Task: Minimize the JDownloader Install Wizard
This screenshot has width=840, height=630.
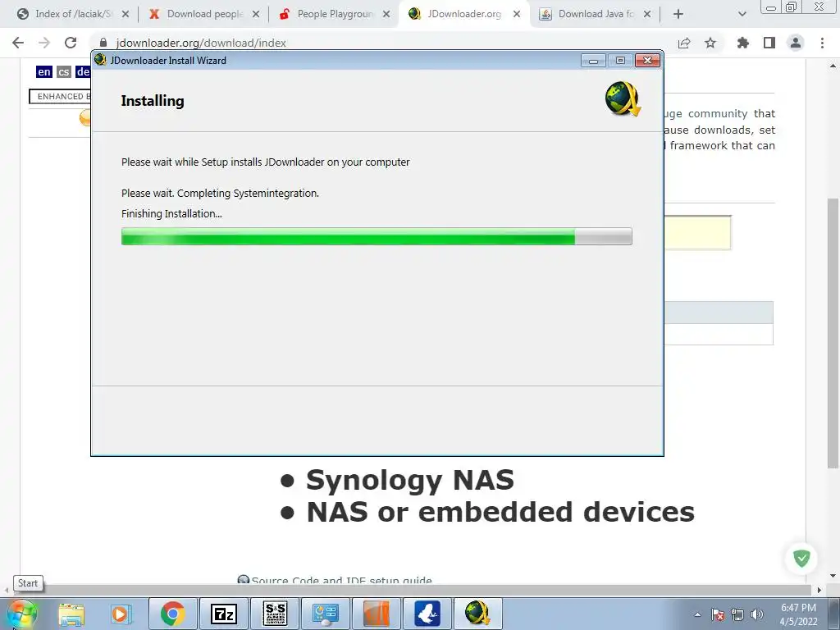Action: (593, 61)
